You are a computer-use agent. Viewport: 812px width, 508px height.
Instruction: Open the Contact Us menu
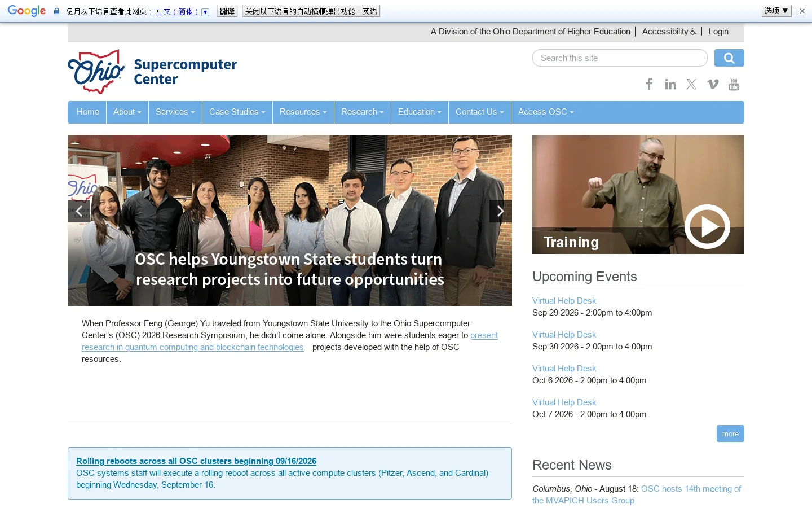[x=480, y=112]
